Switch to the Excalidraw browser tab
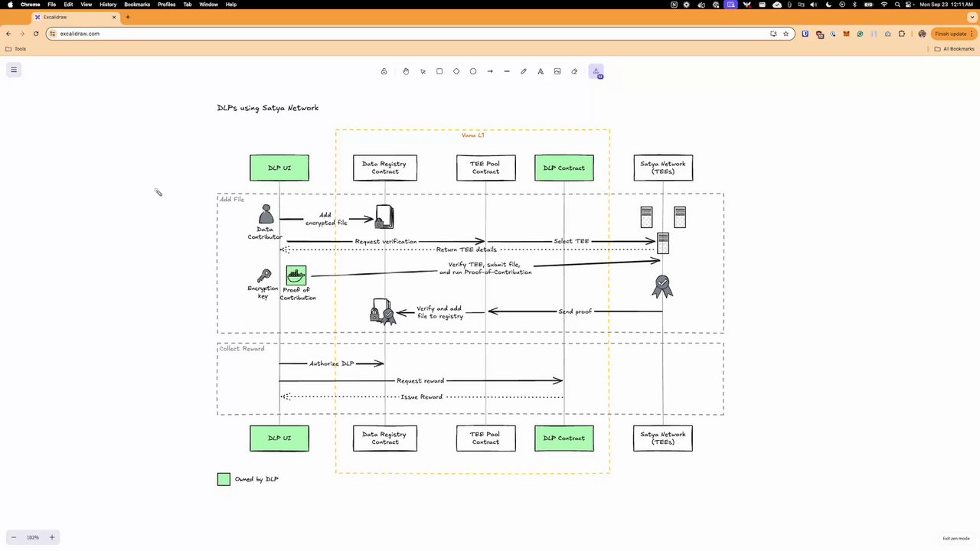Screen dimensions: 980x551 click(x=75, y=17)
